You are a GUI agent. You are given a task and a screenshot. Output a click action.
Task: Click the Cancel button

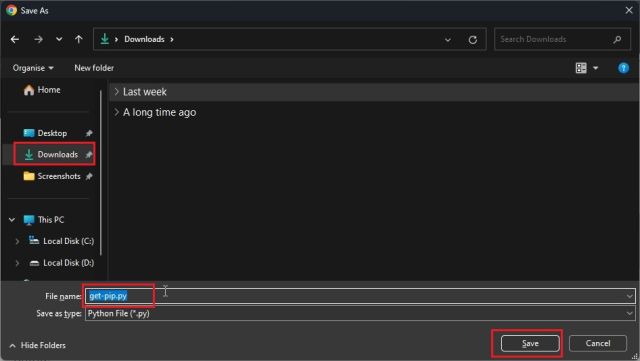pos(598,343)
